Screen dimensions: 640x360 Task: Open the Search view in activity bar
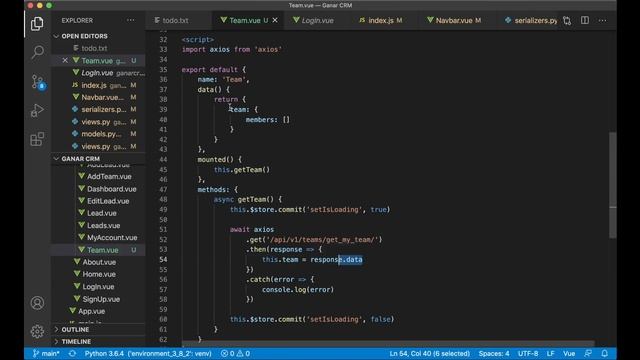(37, 52)
